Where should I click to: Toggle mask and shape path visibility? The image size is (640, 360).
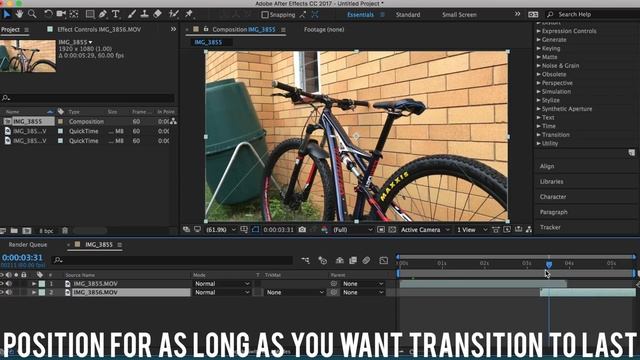click(256, 229)
